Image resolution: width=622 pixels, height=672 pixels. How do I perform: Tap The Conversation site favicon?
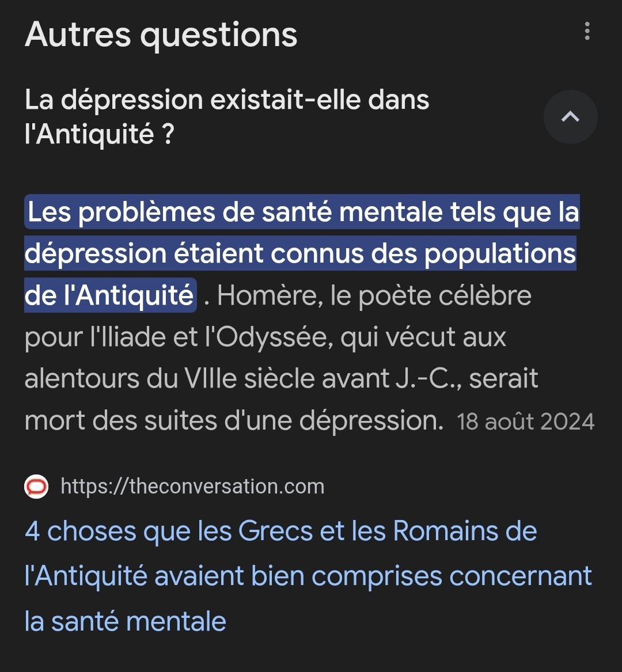pos(37,487)
